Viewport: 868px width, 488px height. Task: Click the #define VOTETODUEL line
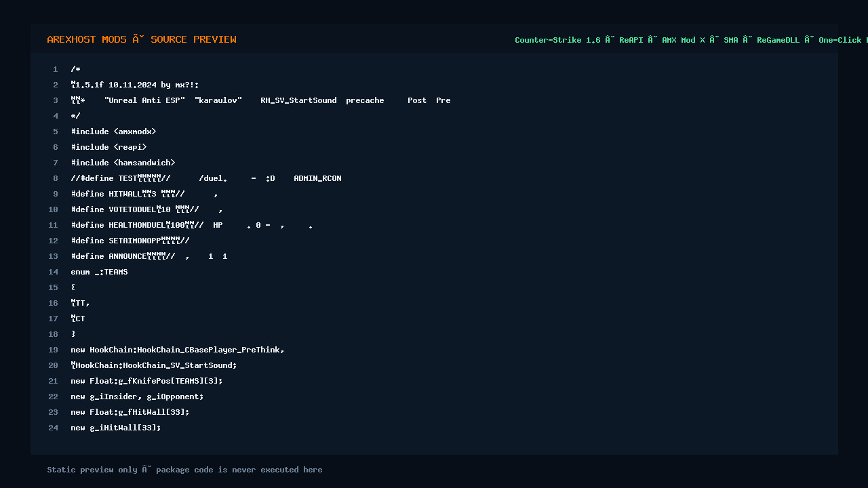[x=146, y=209]
